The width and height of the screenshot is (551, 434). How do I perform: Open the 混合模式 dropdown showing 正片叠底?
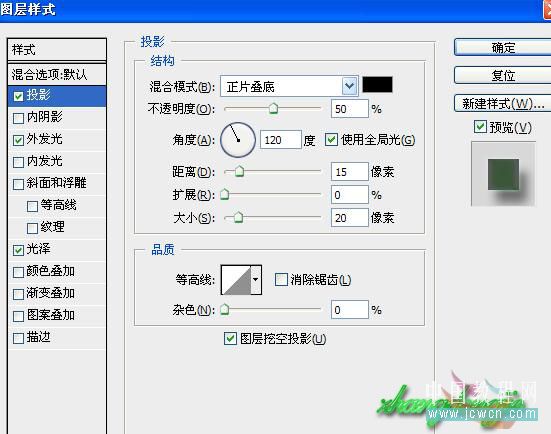pyautogui.click(x=289, y=86)
